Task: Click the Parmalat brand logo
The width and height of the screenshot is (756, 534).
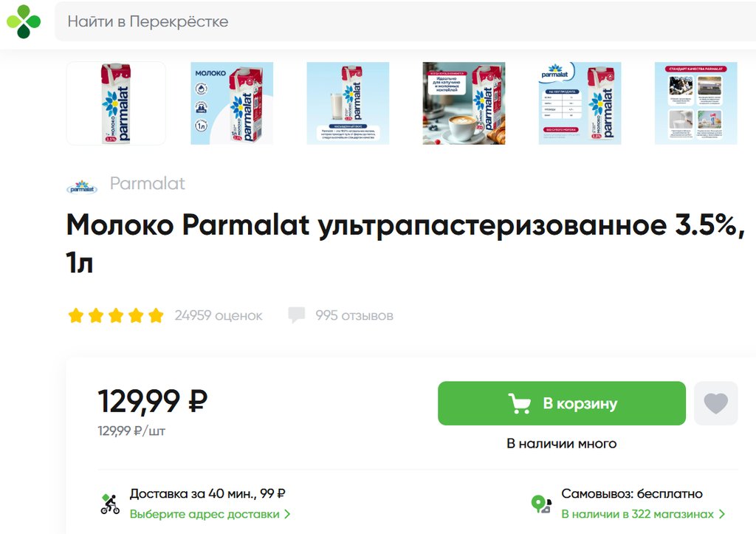Action: coord(82,185)
